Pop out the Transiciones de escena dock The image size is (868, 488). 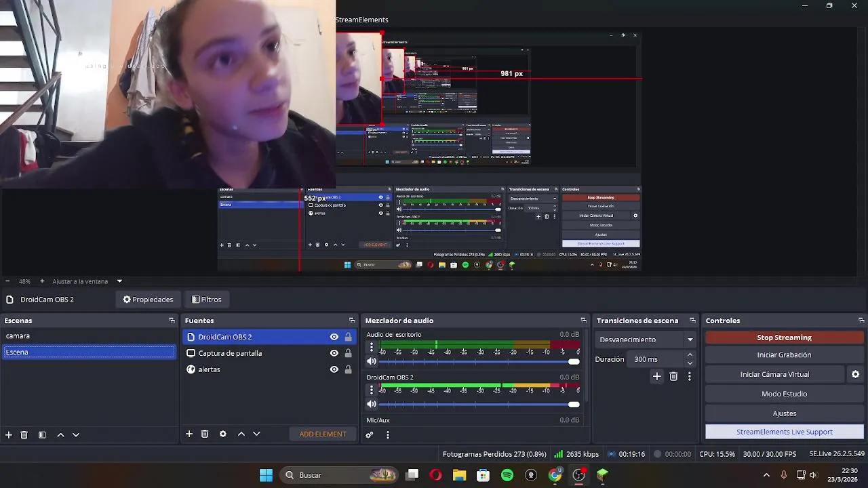coord(692,321)
